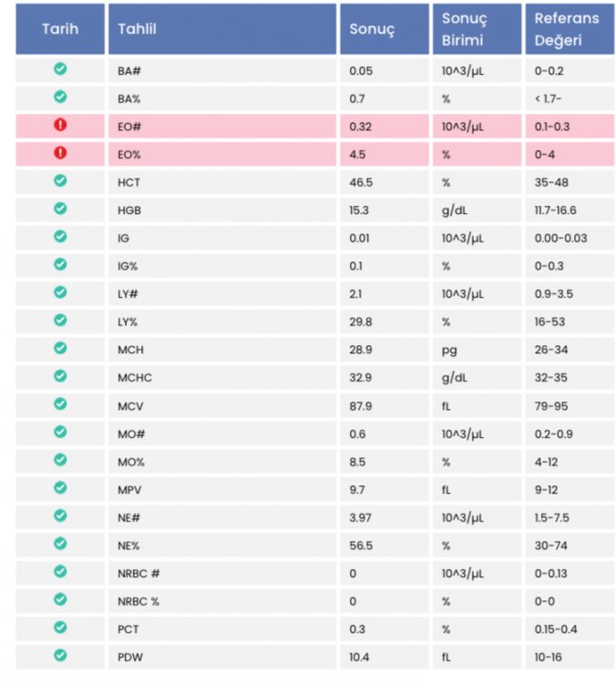616x683 pixels.
Task: Click the green check icon for BA#
Action: point(60,69)
